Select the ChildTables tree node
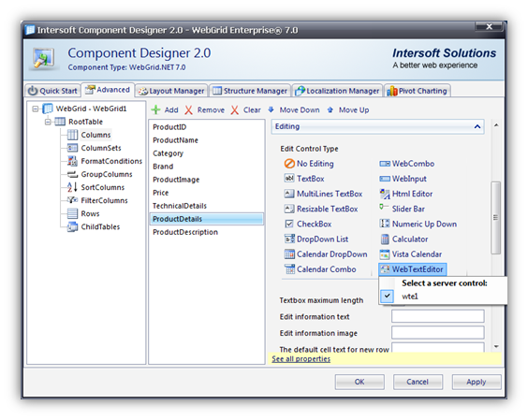This screenshot has width=528, height=420. [x=100, y=226]
